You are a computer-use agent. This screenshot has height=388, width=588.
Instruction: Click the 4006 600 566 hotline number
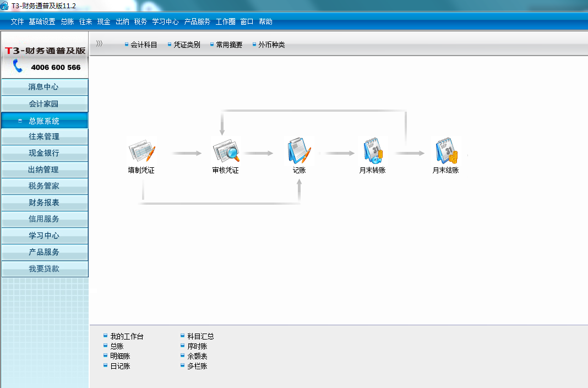[x=56, y=68]
